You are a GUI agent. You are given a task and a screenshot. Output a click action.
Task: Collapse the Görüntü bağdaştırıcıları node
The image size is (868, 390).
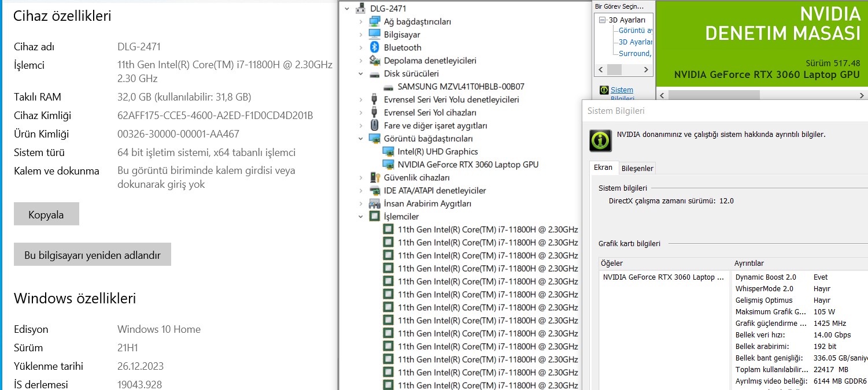coord(361,139)
